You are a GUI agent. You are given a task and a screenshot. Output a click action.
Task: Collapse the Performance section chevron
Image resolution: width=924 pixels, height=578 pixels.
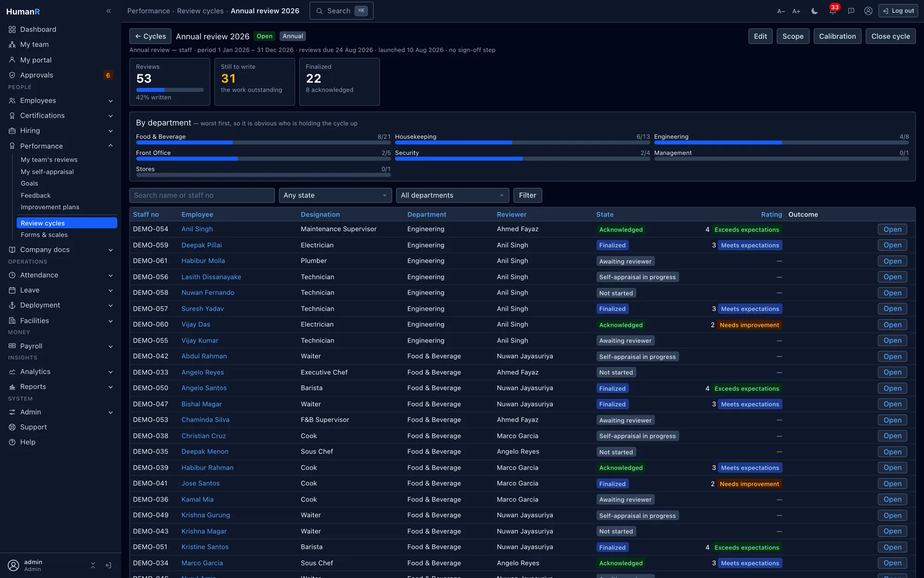click(x=110, y=146)
